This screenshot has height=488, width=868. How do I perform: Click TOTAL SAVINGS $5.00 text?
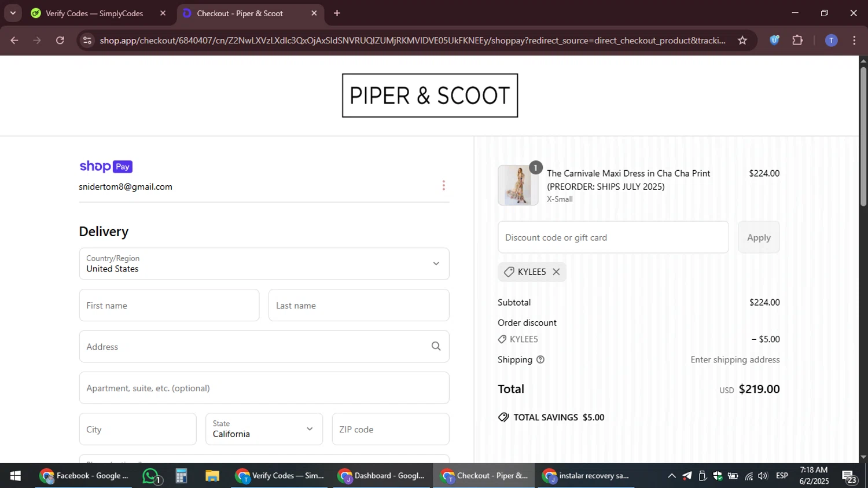(x=559, y=417)
